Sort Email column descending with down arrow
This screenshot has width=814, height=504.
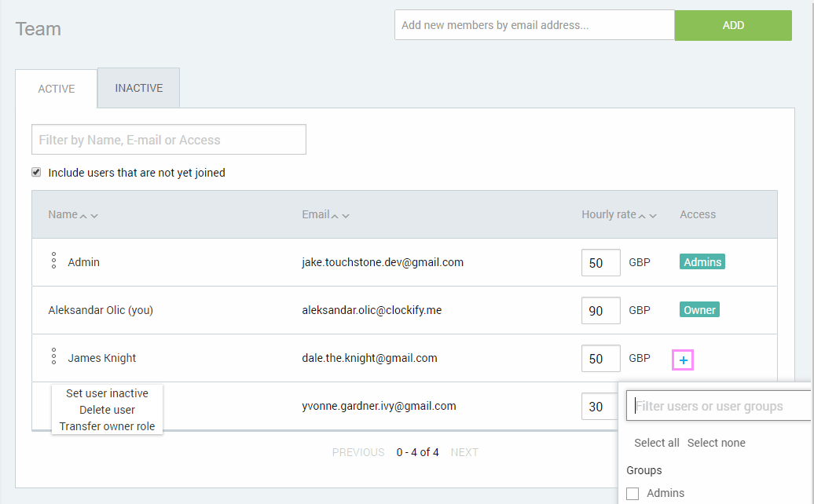[x=346, y=216]
